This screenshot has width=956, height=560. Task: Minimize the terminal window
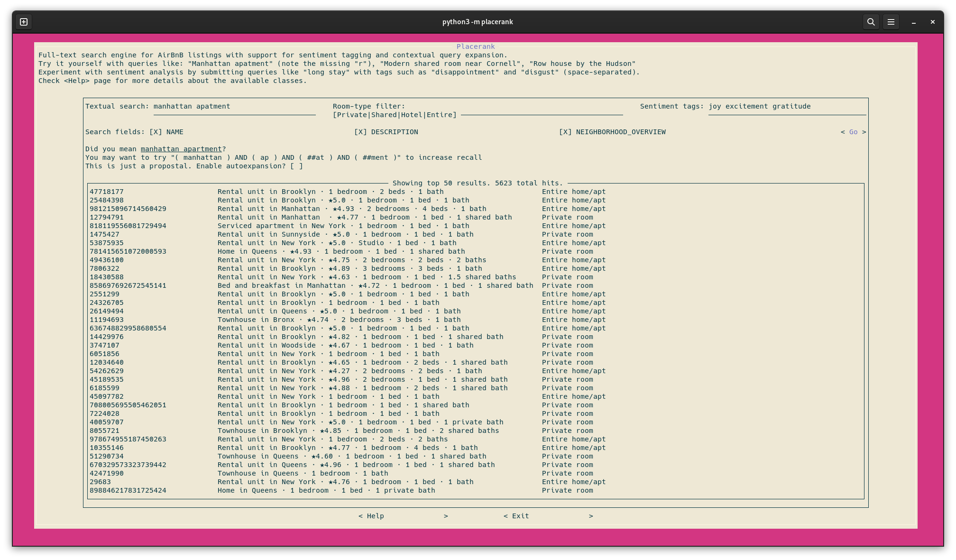coord(913,22)
